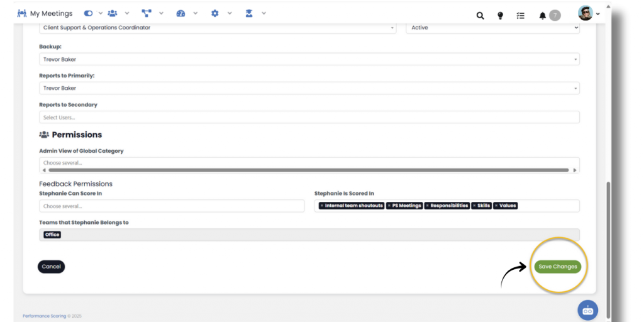Open the Active status dropdown
Screen dimensions: 644x322
tap(492, 28)
